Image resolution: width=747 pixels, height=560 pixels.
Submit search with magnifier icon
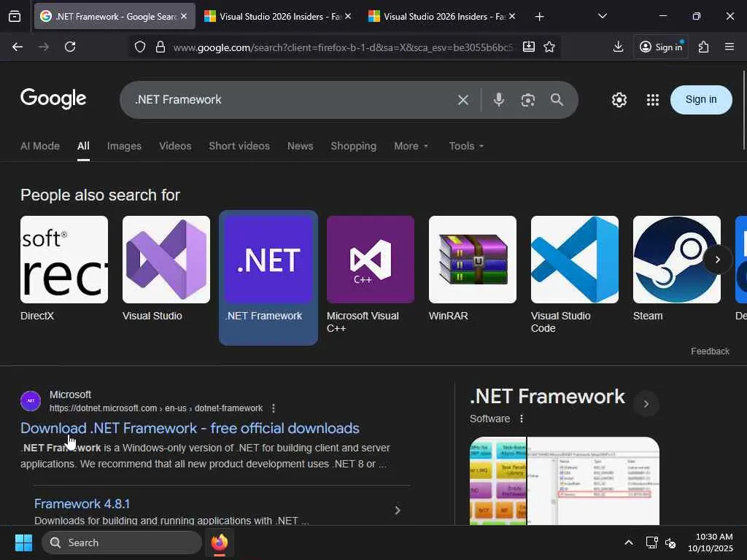pyautogui.click(x=557, y=99)
